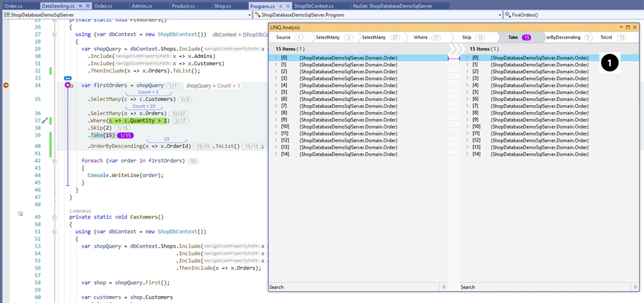Image resolution: width=644 pixels, height=303 pixels.
Task: Focus the left Search field in LINQ Analysis
Action: point(354,287)
